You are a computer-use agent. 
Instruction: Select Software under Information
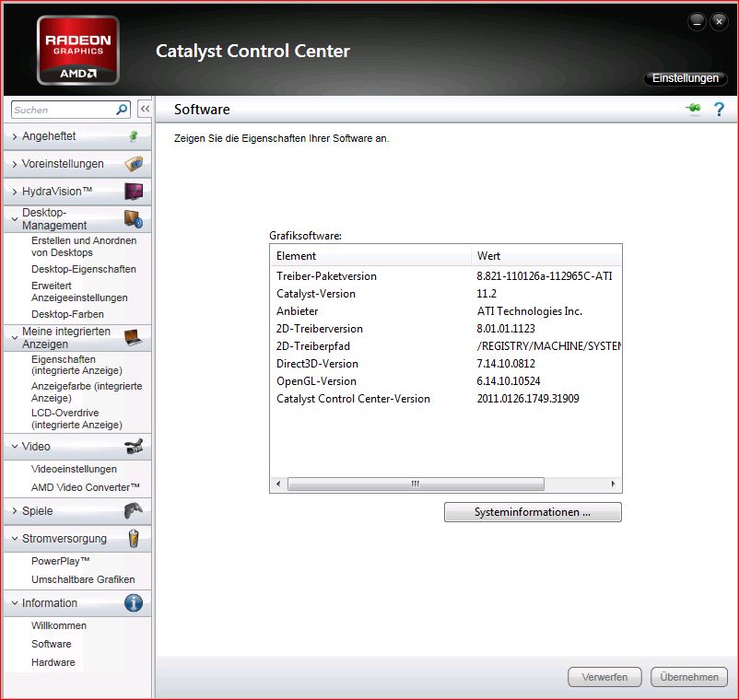52,644
